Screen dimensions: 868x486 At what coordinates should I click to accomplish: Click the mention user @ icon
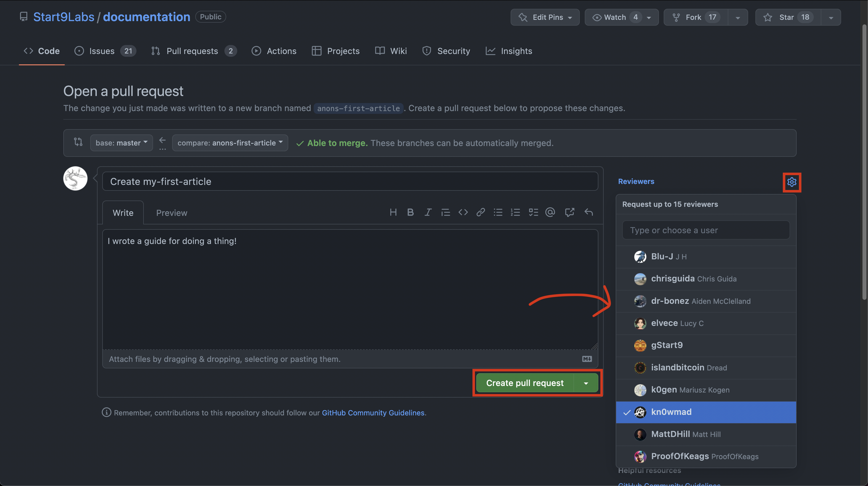550,212
